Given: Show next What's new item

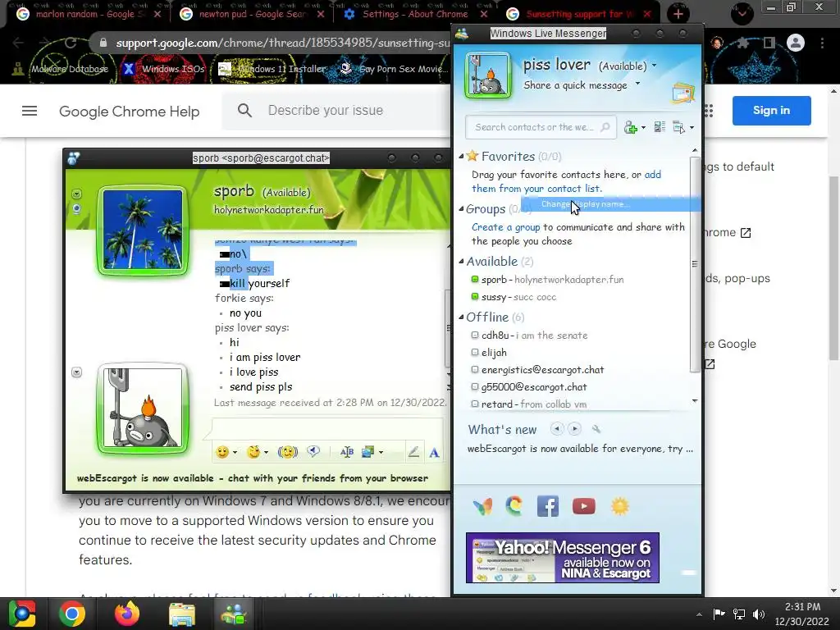Looking at the screenshot, I should [x=574, y=428].
